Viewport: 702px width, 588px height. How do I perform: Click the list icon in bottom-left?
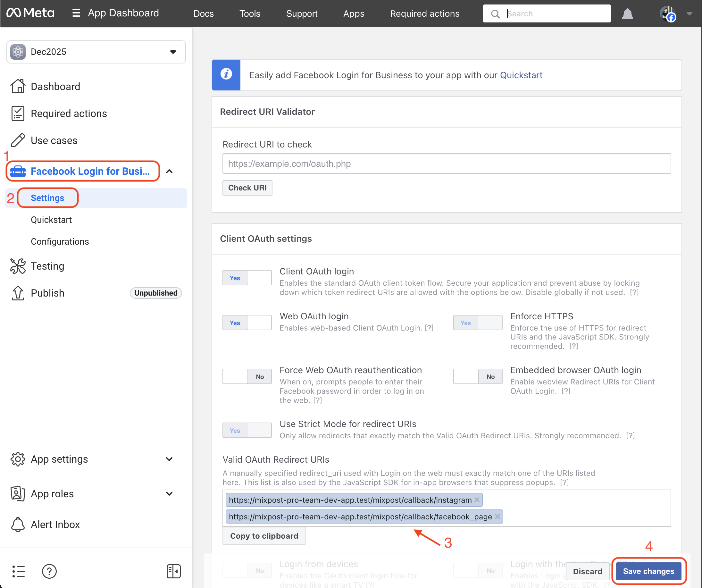click(x=18, y=571)
